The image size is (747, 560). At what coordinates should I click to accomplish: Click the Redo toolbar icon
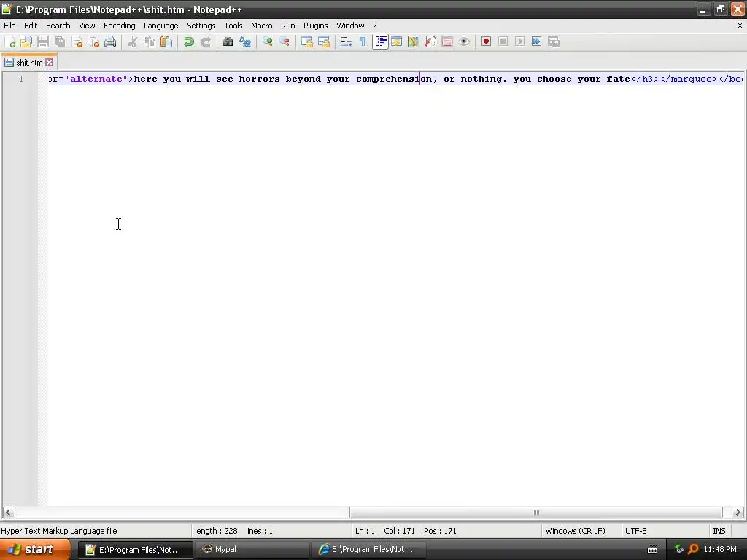point(206,42)
